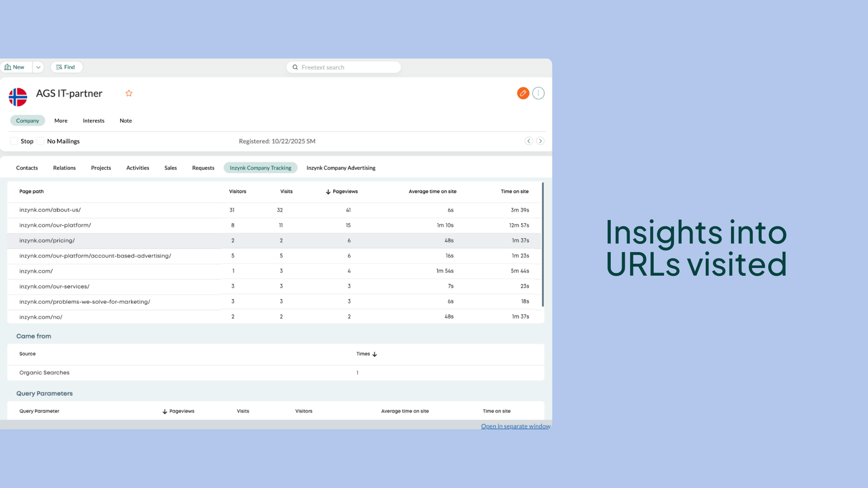The width and height of the screenshot is (868, 488).
Task: Open the Projects section tab
Action: (x=101, y=168)
